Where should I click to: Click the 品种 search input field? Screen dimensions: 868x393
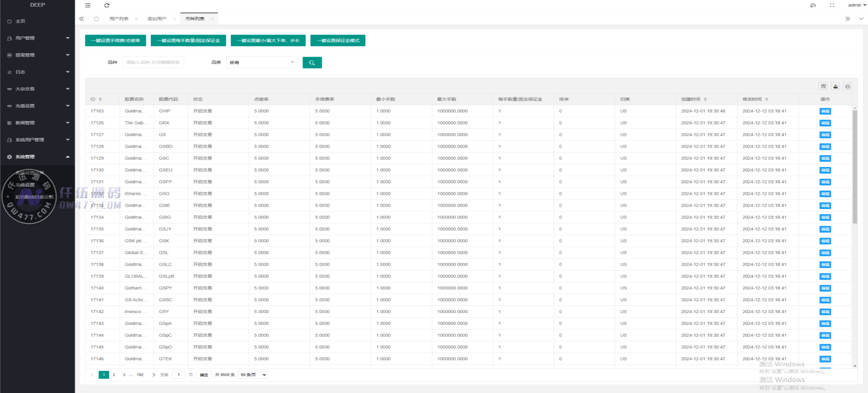(153, 62)
